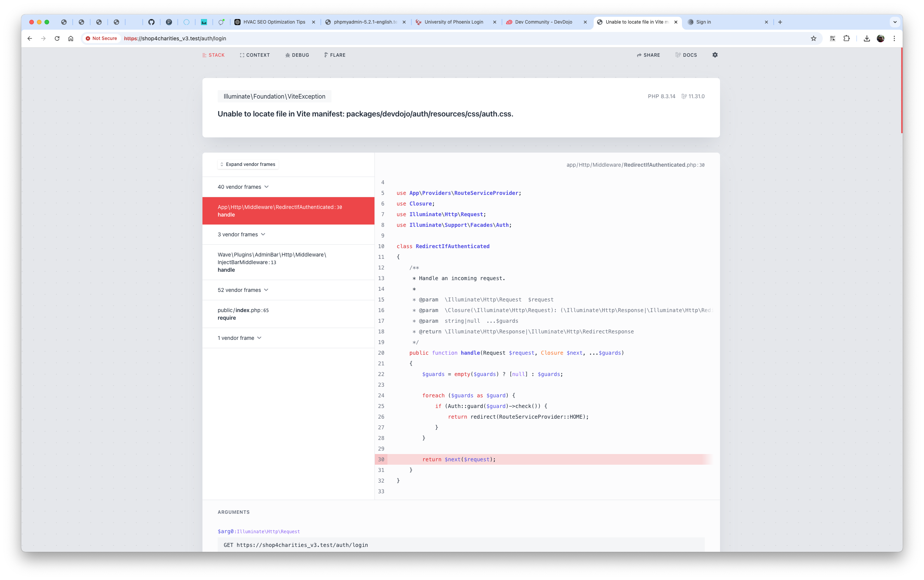
Task: Click the SHARE button
Action: click(x=648, y=55)
